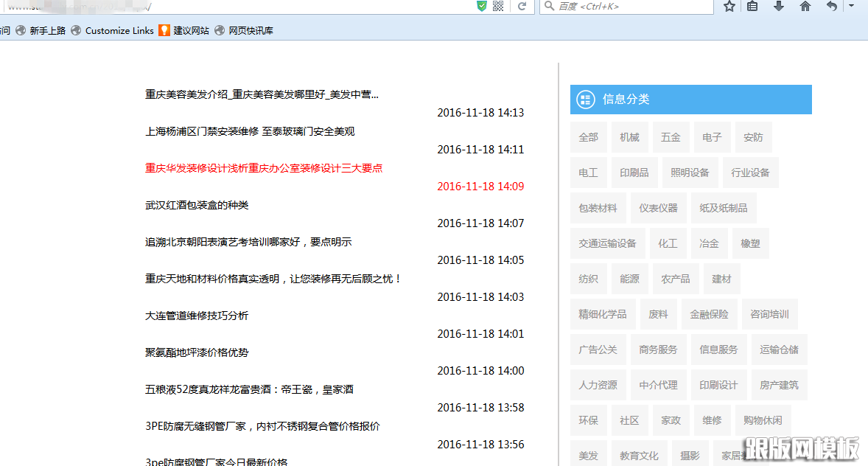Open the 新手上路 bookmark

pyautogui.click(x=41, y=30)
